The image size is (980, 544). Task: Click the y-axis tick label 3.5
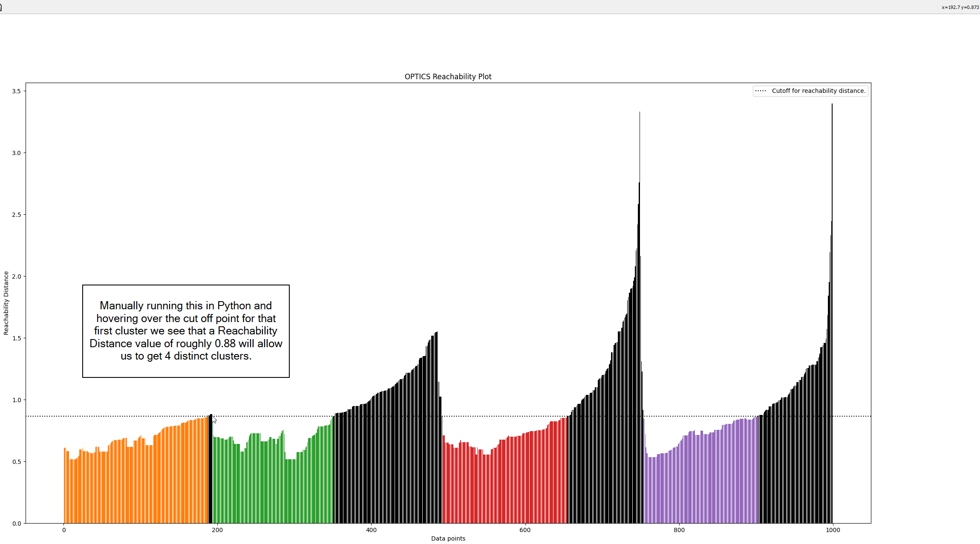click(x=17, y=91)
